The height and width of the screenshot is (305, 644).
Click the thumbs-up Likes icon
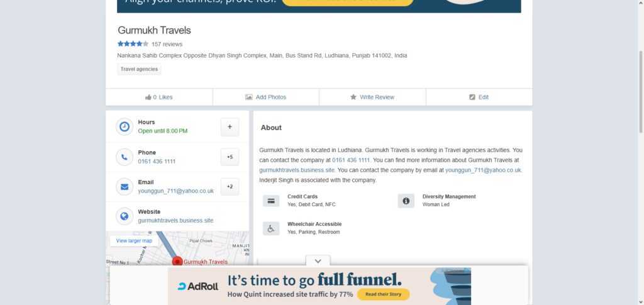148,97
